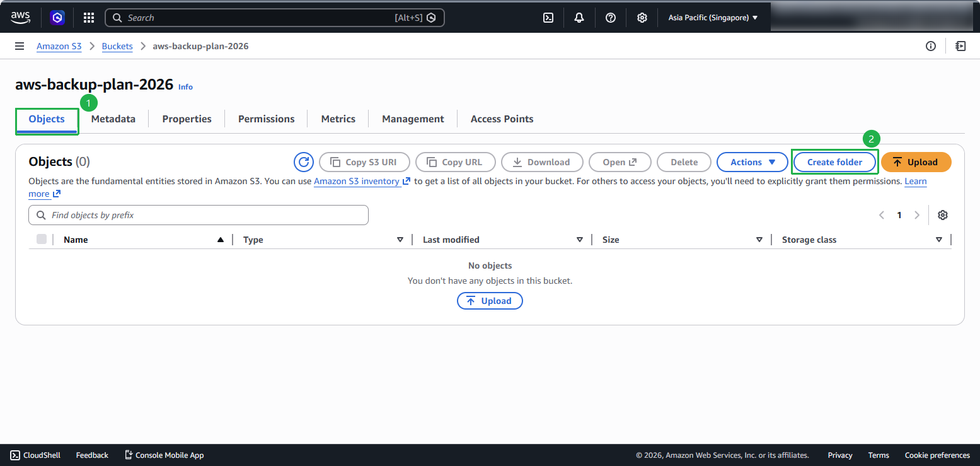This screenshot has width=980, height=466.
Task: Open Feedback in the footer
Action: pos(92,455)
